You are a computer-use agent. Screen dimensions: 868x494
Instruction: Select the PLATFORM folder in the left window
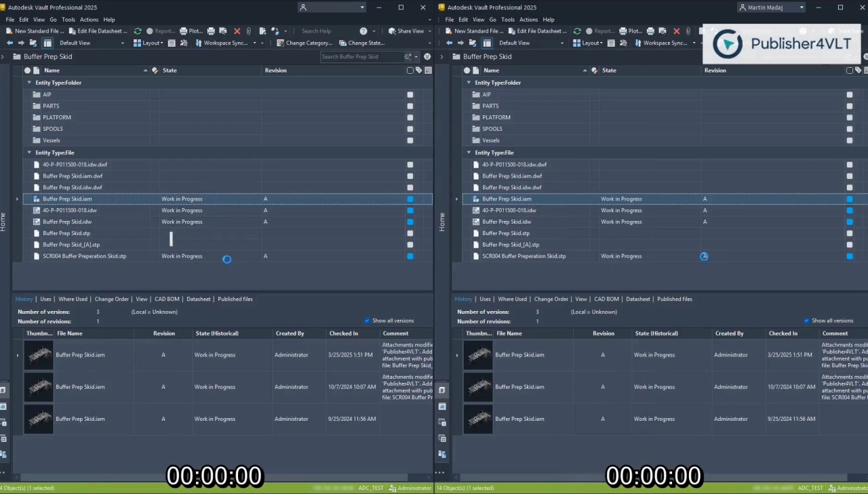coord(57,117)
